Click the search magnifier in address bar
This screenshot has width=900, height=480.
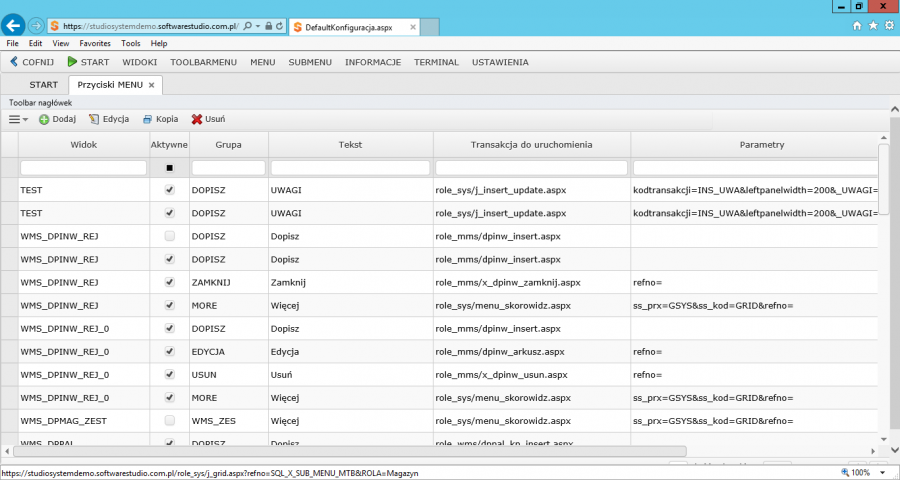[247, 26]
